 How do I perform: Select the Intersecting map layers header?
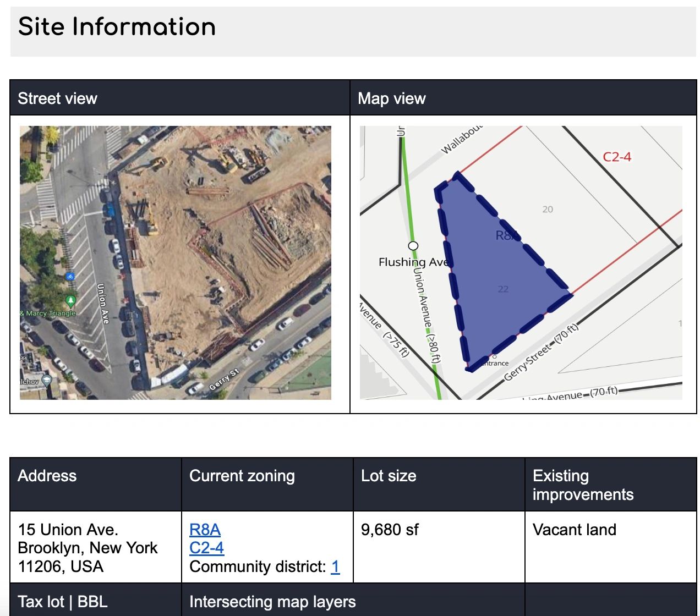[353, 600]
